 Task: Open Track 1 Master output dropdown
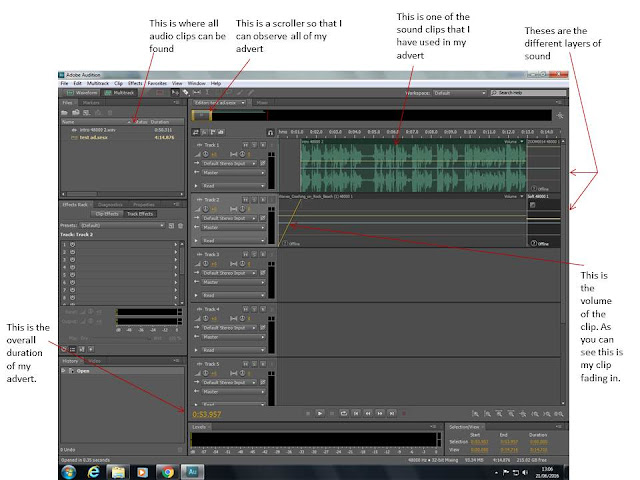point(233,173)
